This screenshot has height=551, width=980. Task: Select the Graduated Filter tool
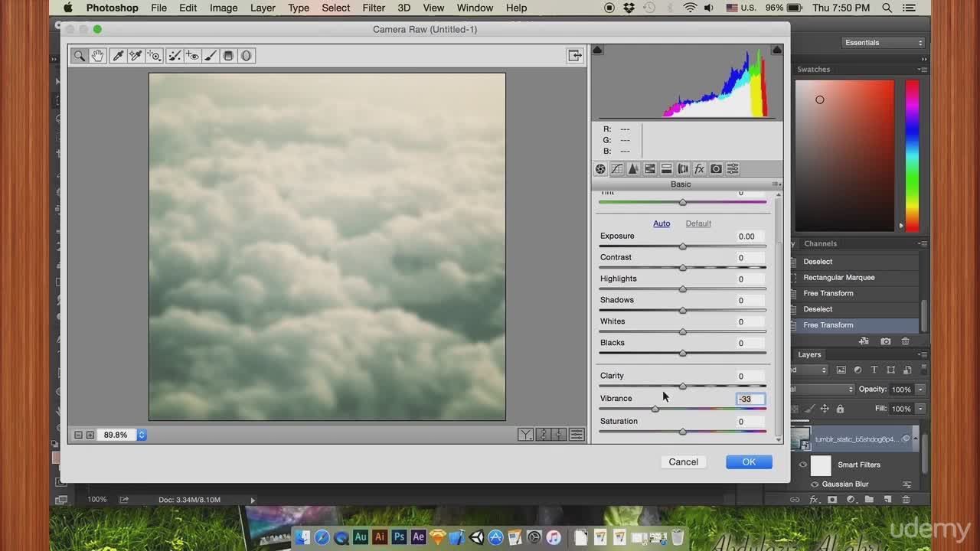click(x=228, y=55)
